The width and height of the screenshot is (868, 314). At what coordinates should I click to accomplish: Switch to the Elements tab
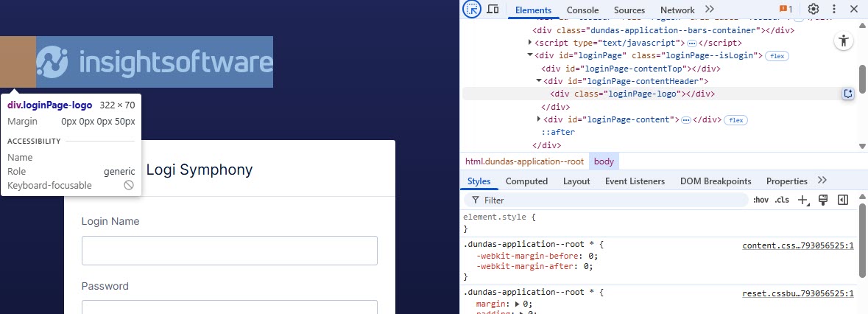pos(533,10)
